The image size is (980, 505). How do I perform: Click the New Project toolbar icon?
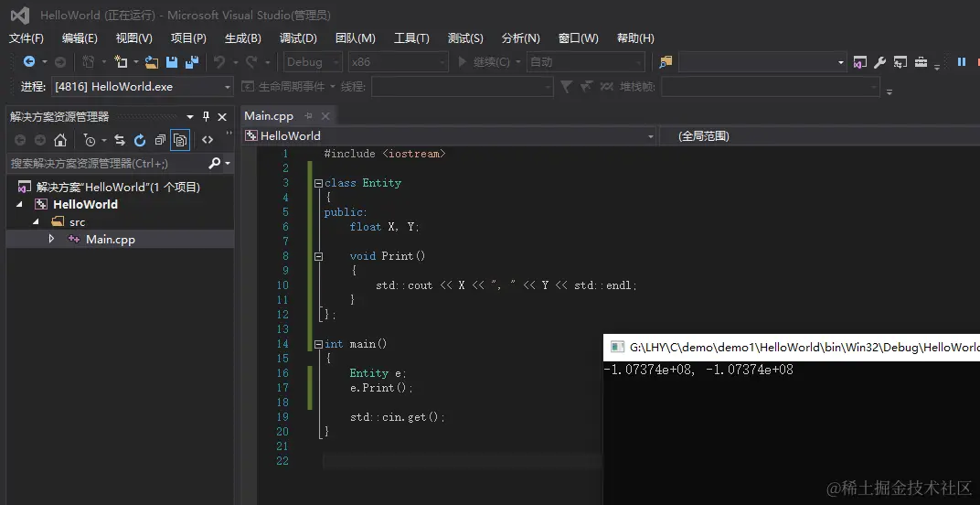121,61
